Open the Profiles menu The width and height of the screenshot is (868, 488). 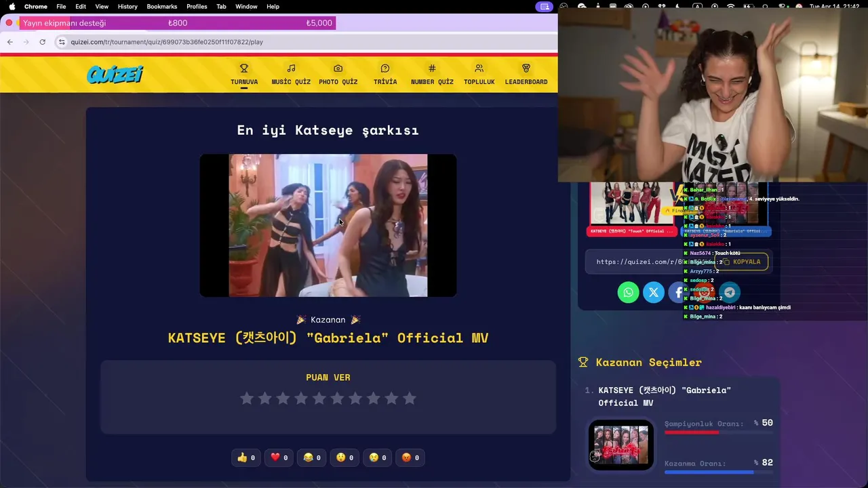(197, 6)
